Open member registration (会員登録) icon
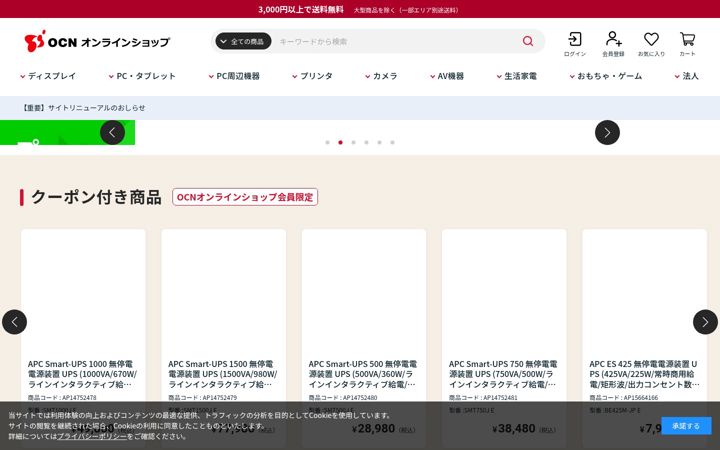The width and height of the screenshot is (720, 450). (x=613, y=44)
